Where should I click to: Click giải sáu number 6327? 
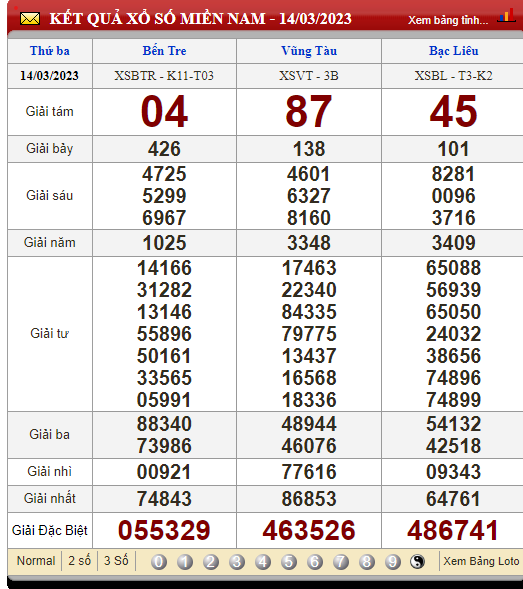pos(309,196)
